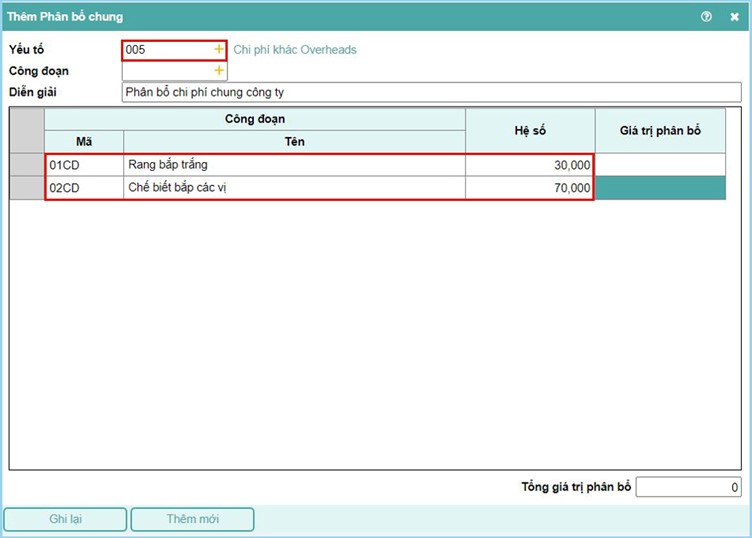Edit the 70,000 coefficient cell
Viewport: 752px width, 538px height.
click(530, 188)
